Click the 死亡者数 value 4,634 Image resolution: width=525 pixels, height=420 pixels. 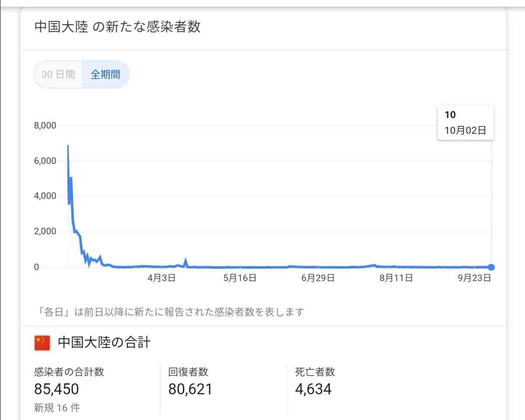pyautogui.click(x=313, y=389)
